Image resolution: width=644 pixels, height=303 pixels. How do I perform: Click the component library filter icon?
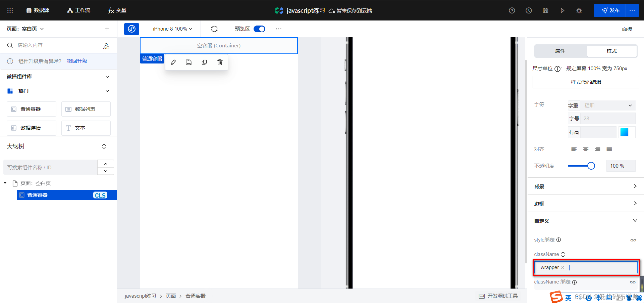click(106, 46)
